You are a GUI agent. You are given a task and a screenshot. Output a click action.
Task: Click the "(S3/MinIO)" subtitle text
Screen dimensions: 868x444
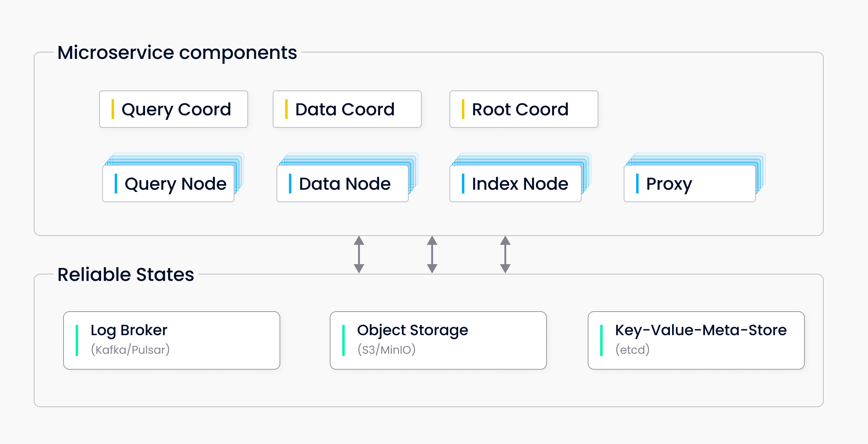pyautogui.click(x=387, y=350)
